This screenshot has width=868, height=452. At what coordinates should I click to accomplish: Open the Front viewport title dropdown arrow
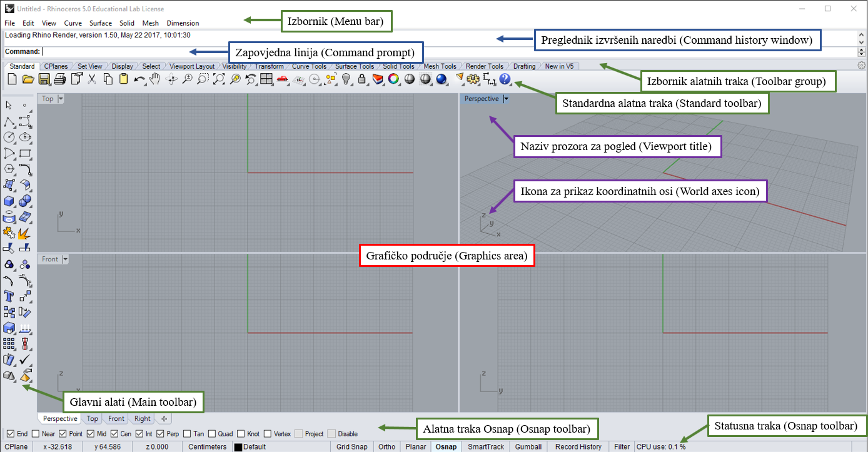pos(65,259)
